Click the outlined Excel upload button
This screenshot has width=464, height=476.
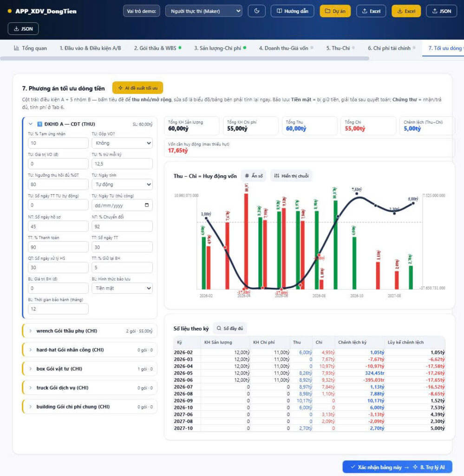(x=371, y=11)
